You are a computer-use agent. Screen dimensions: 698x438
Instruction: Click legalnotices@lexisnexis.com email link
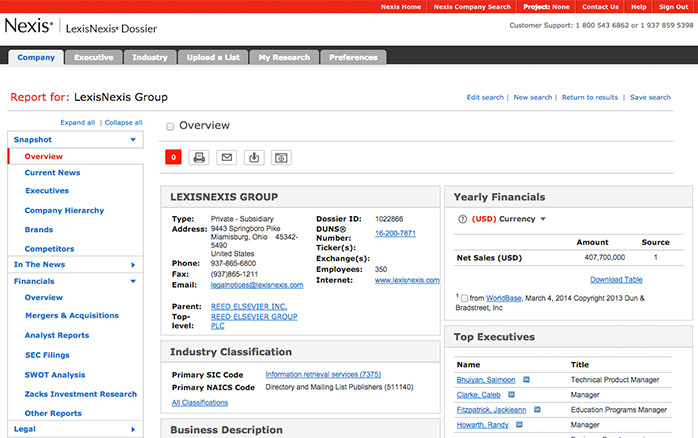pyautogui.click(x=257, y=285)
